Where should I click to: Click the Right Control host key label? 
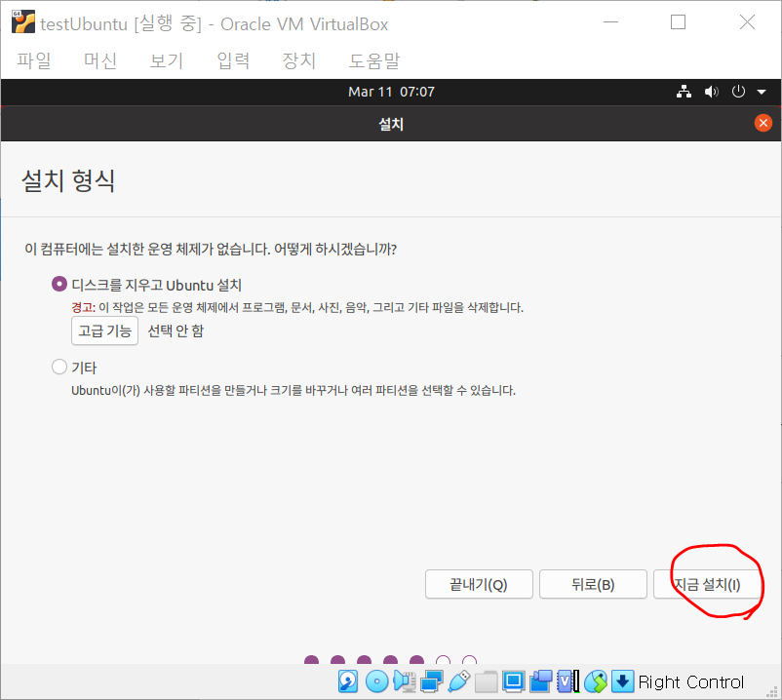[690, 682]
